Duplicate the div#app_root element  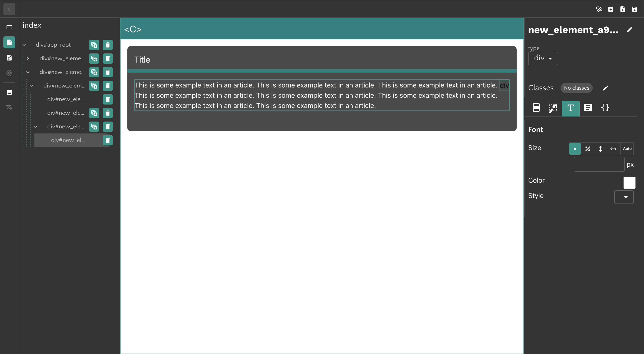[94, 45]
